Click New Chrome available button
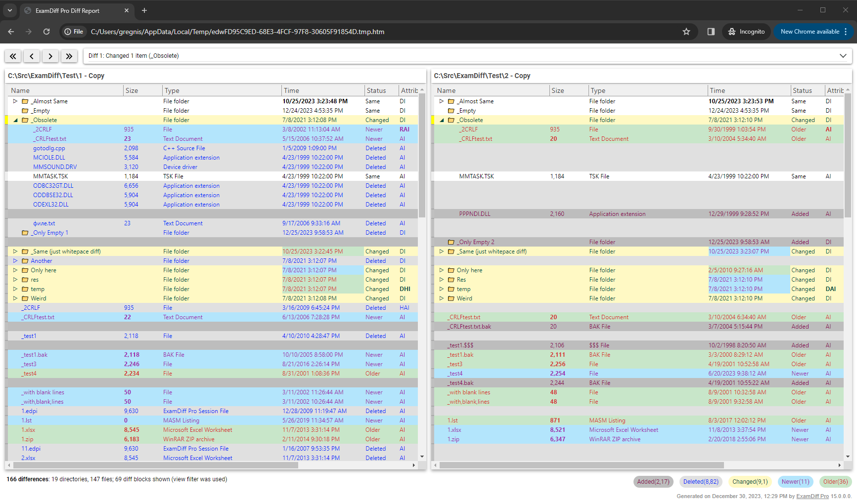The width and height of the screenshot is (857, 504). tap(813, 32)
